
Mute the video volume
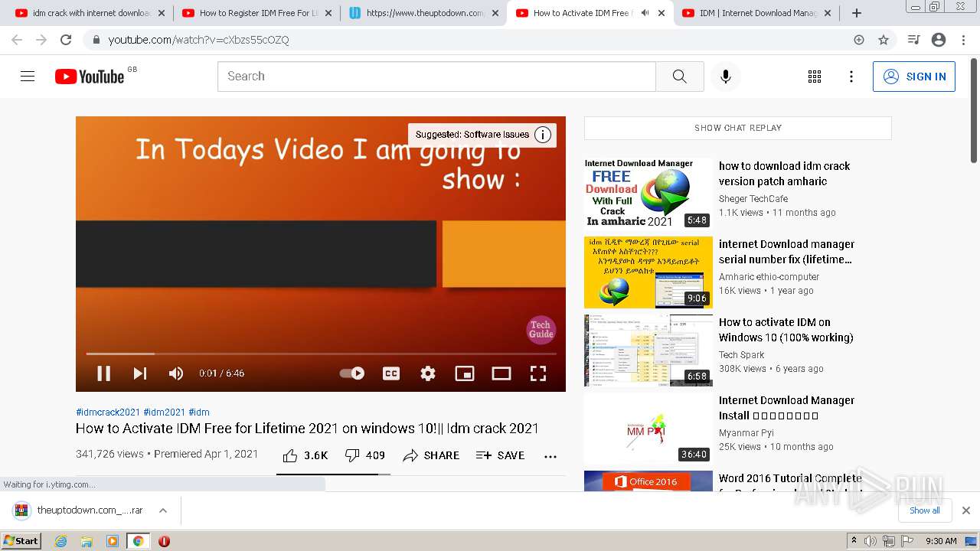[176, 373]
